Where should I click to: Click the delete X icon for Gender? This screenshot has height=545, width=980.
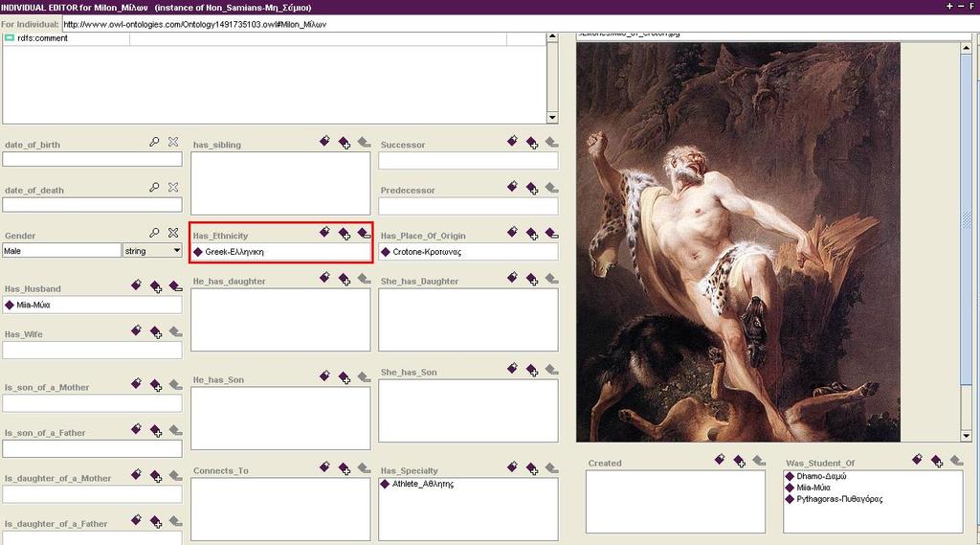coord(173,233)
